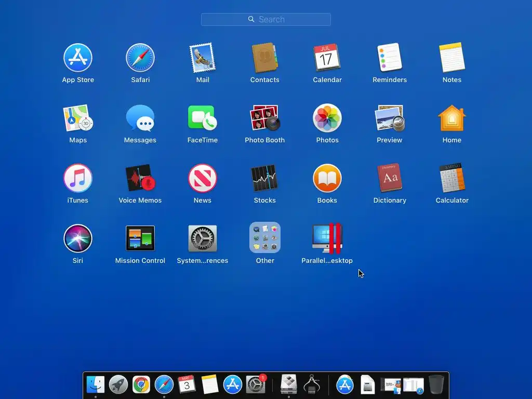Viewport: 532px width, 399px height.
Task: Restore the minimized Parallels window thumbnail in the Dock
Action: point(391,386)
